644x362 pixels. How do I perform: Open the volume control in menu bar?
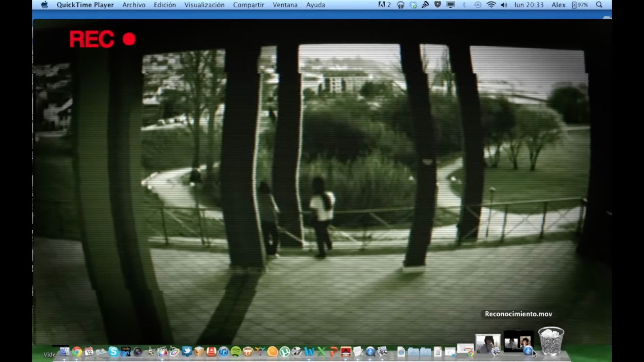click(504, 5)
